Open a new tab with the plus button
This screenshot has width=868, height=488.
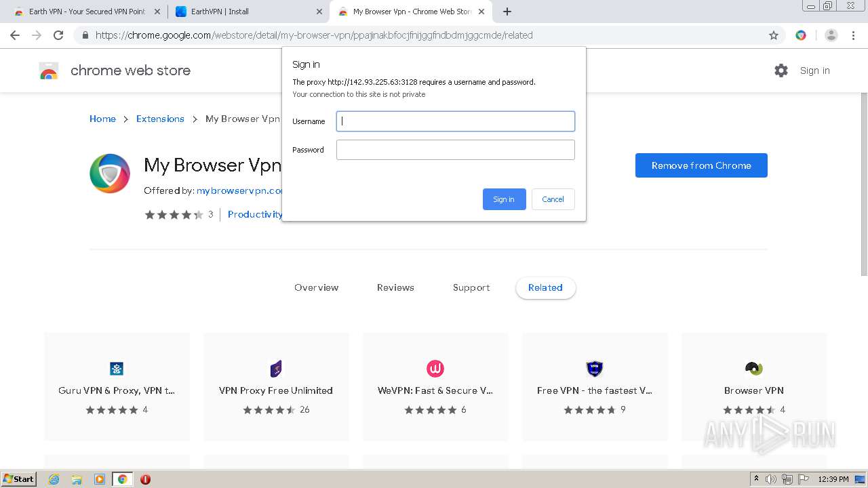click(507, 12)
